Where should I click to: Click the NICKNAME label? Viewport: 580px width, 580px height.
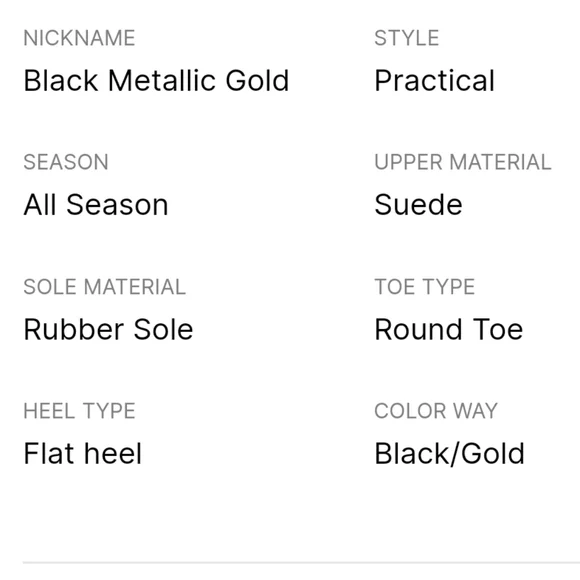point(79,38)
